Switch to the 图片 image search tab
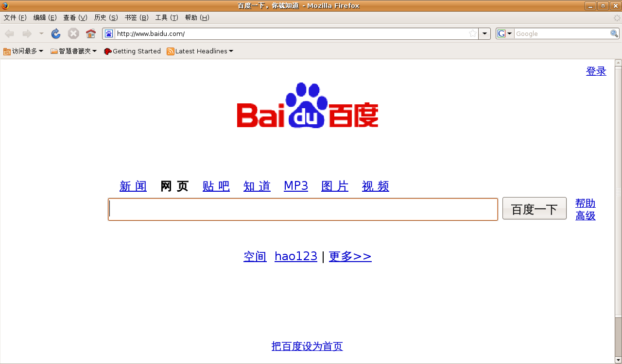 (335, 186)
